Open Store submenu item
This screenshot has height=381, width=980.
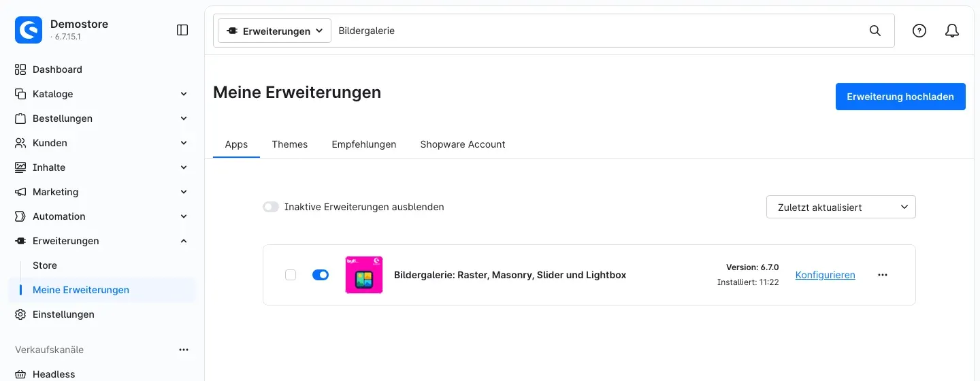pyautogui.click(x=45, y=265)
